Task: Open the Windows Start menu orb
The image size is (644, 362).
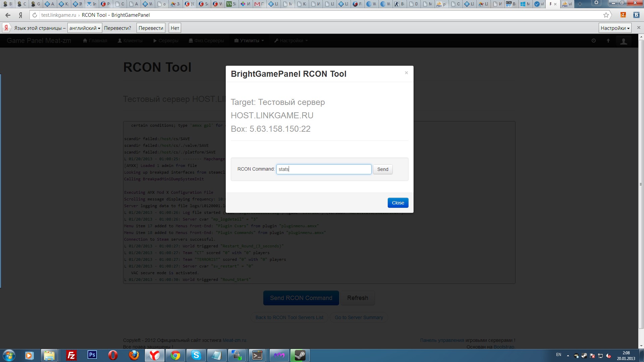Action: (x=9, y=355)
